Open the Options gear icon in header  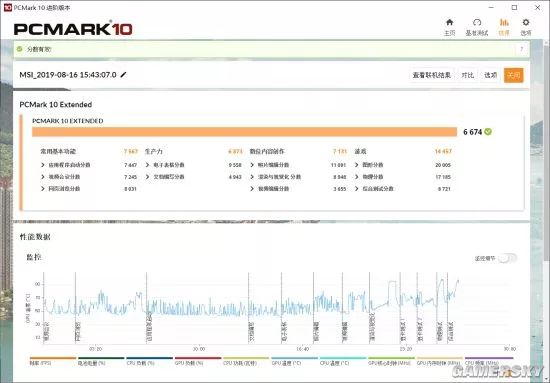tap(525, 22)
